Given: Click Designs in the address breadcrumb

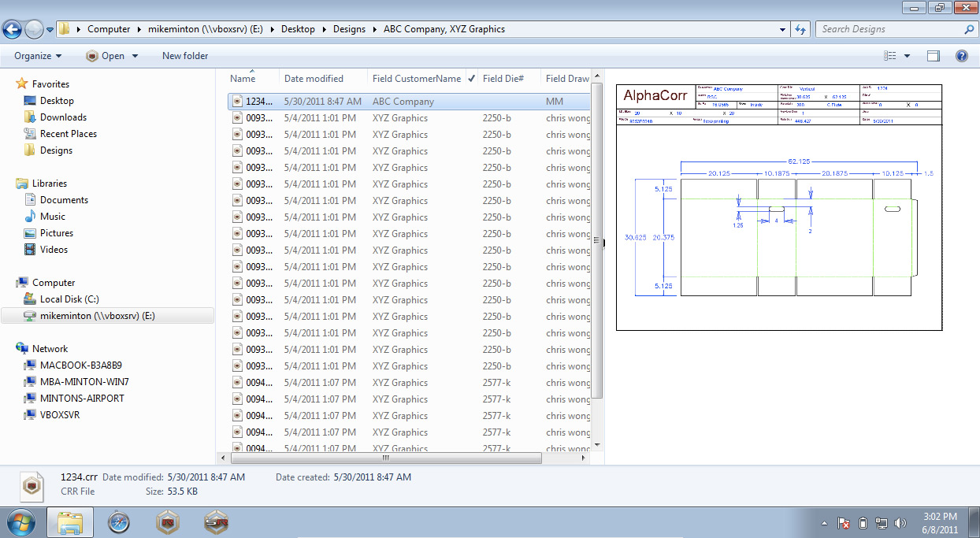Looking at the screenshot, I should coord(349,29).
